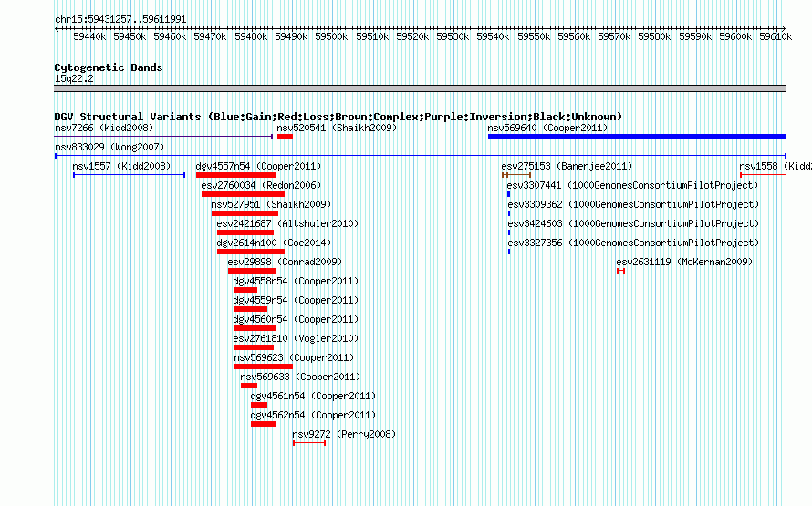Open dgv2614n100 (Coe2014) variant
812x506 pixels.
coord(274,243)
